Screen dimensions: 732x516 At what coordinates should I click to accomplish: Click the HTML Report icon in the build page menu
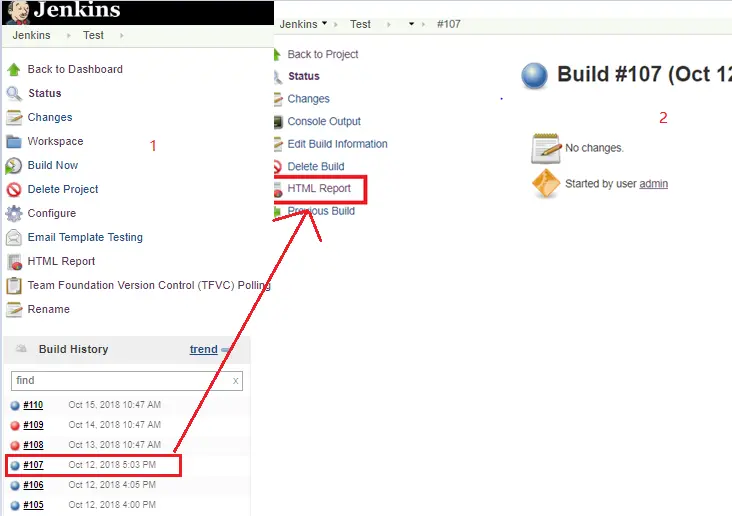point(277,190)
